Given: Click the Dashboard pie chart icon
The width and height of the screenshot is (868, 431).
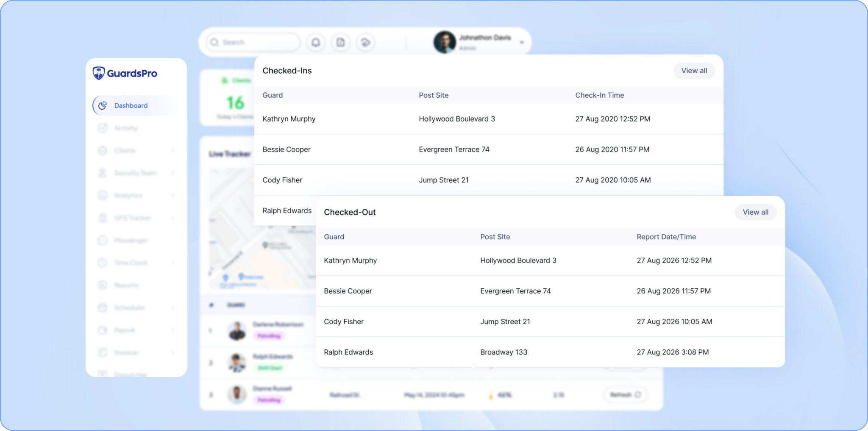Looking at the screenshot, I should (103, 105).
